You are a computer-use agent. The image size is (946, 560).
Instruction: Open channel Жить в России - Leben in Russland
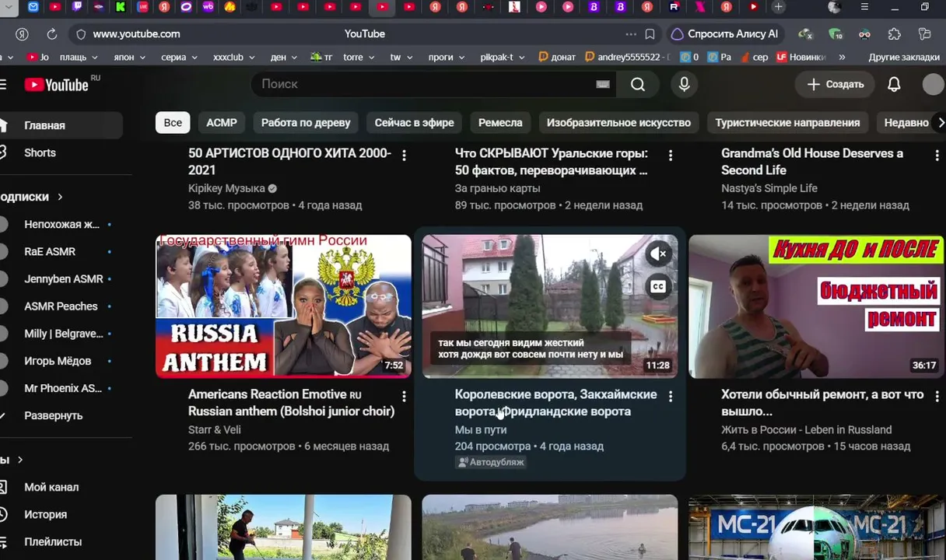(x=807, y=429)
